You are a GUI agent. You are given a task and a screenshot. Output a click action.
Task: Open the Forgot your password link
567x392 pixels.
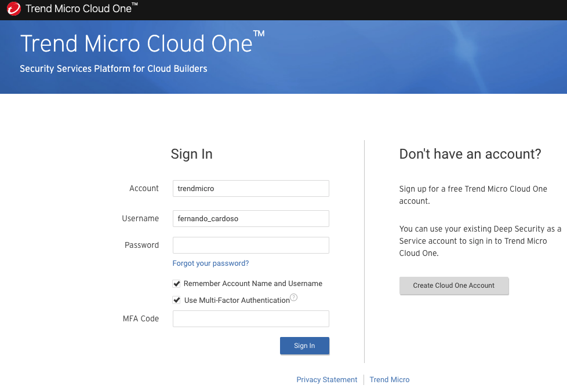[210, 263]
